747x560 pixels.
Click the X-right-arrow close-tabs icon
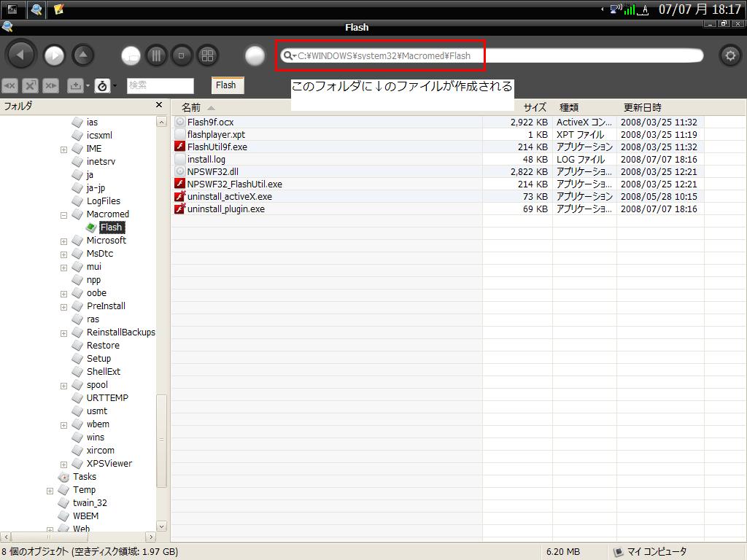click(50, 86)
